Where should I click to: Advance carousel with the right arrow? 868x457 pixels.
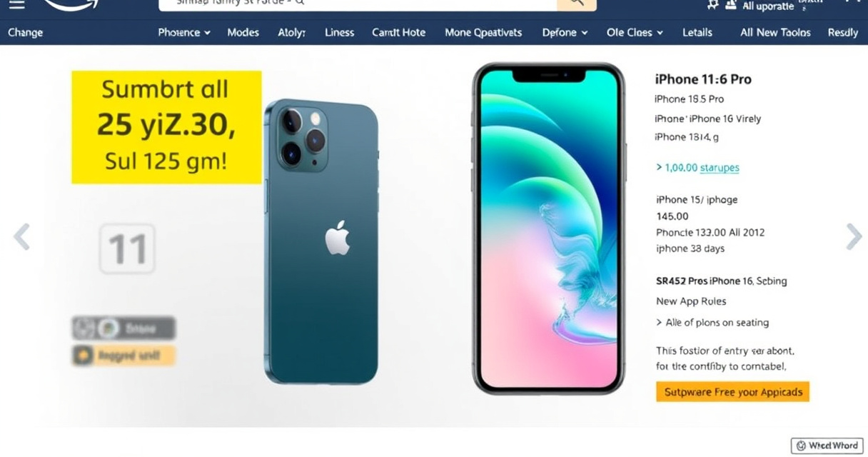tap(854, 236)
